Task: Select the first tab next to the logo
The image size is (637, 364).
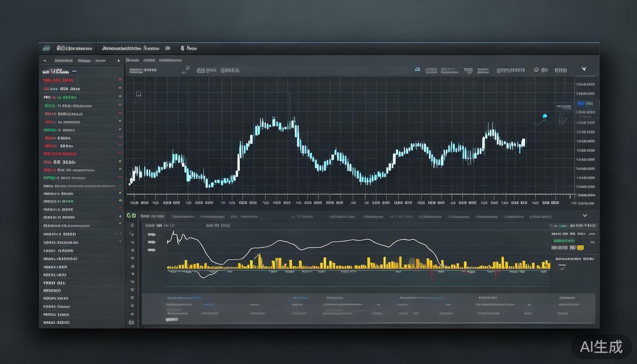Action: [74, 48]
